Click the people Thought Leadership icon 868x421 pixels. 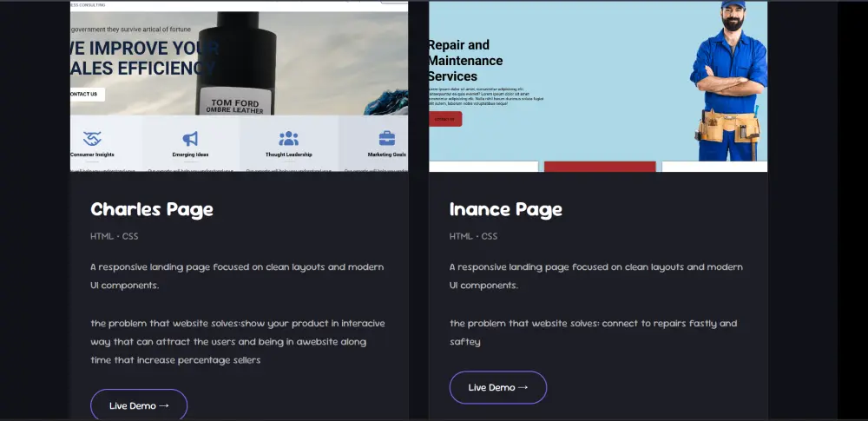(288, 139)
